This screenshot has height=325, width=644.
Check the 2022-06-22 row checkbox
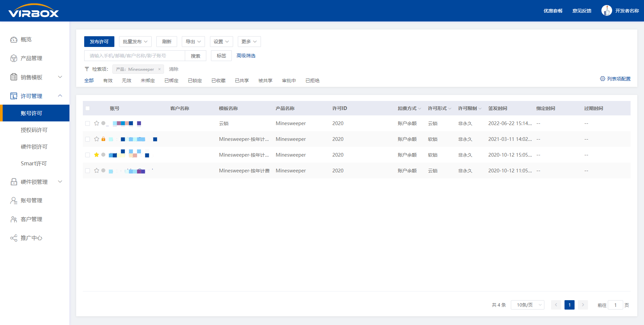(x=88, y=123)
